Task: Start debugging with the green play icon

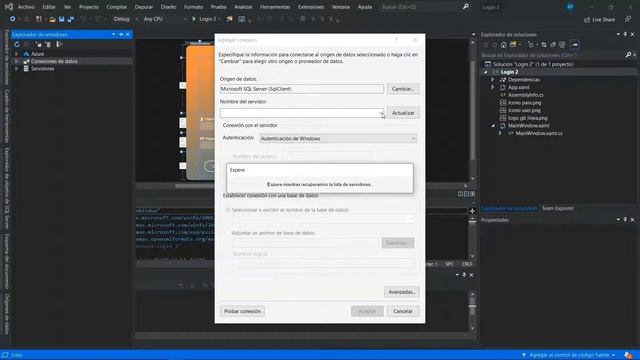Action: point(194,19)
